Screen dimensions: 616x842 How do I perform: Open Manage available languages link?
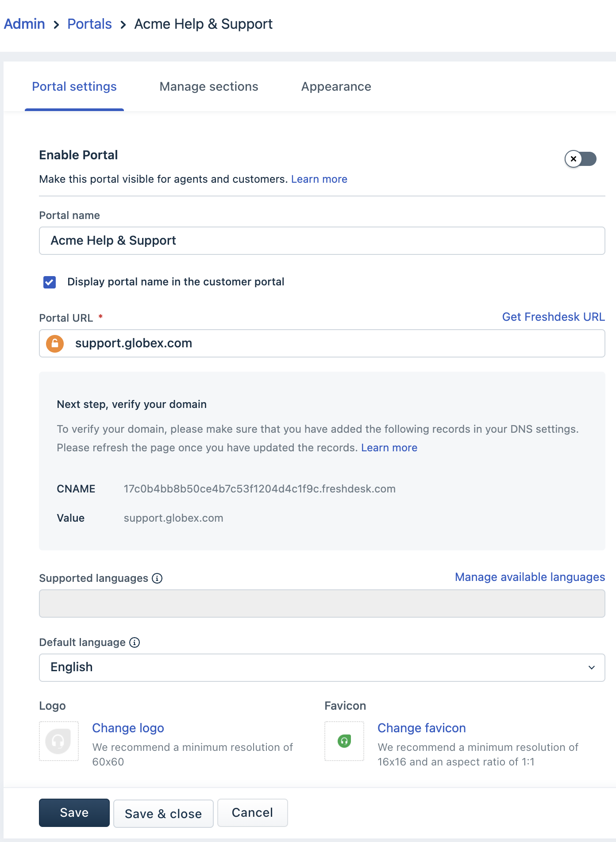point(530,577)
